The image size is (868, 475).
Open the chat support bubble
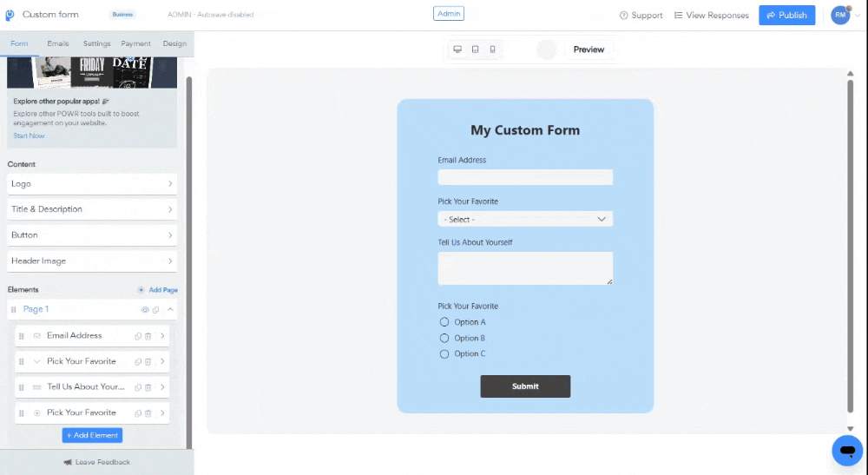(847, 451)
